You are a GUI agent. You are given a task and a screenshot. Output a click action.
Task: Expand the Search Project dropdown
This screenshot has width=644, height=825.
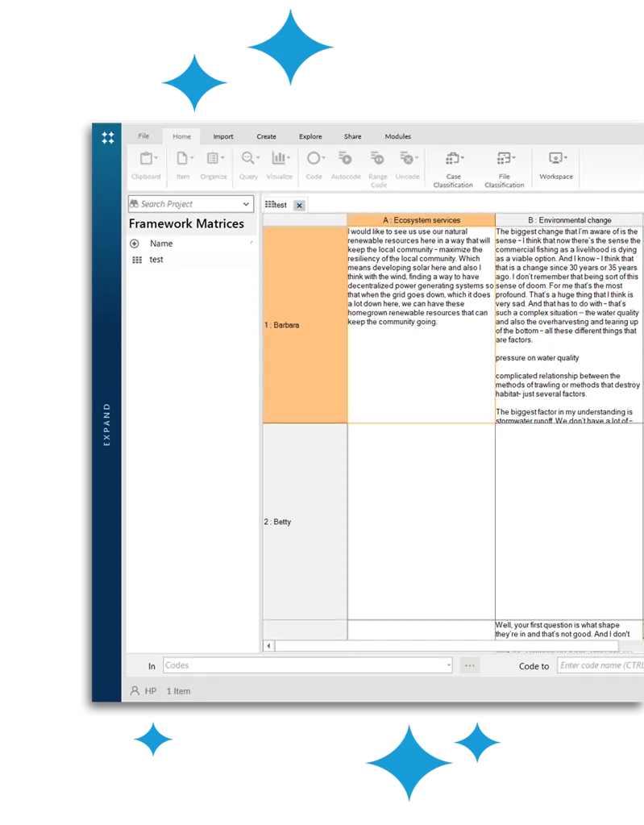point(246,204)
